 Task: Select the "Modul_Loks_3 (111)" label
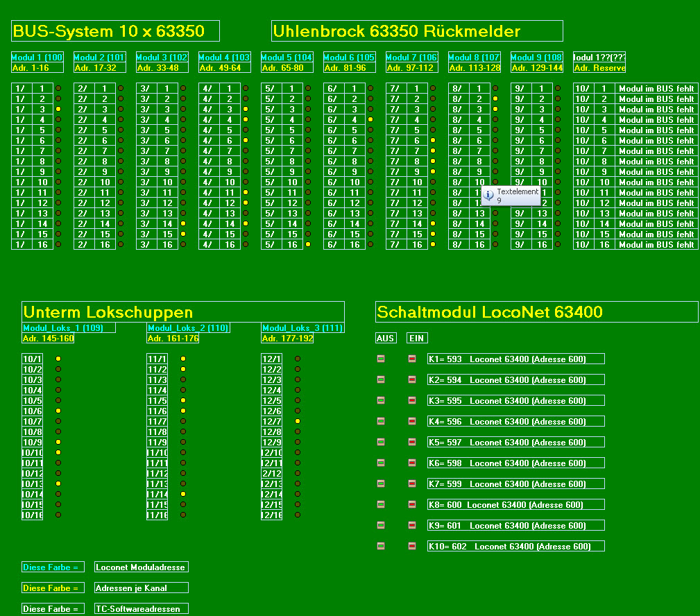pos(302,327)
